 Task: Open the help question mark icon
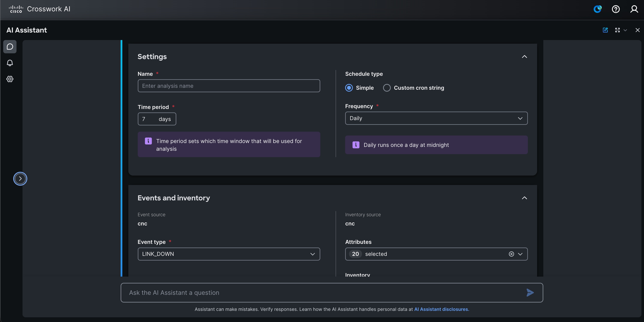coord(616,9)
